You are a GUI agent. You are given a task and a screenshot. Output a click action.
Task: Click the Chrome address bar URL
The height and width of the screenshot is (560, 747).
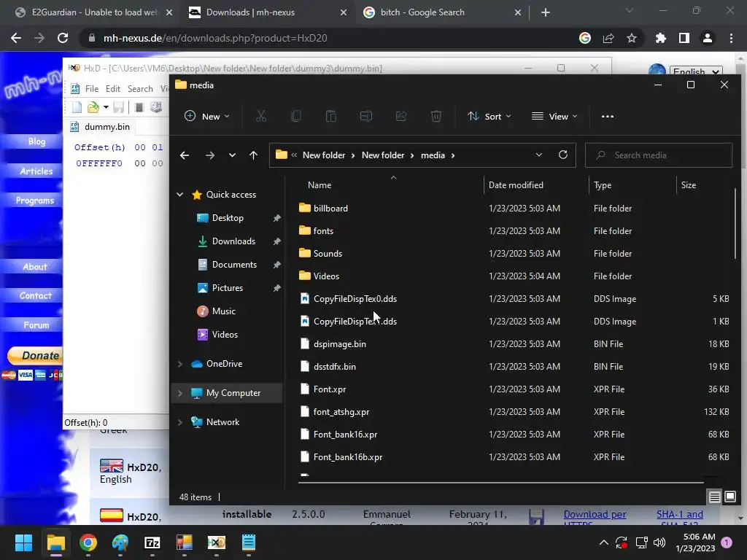215,38
